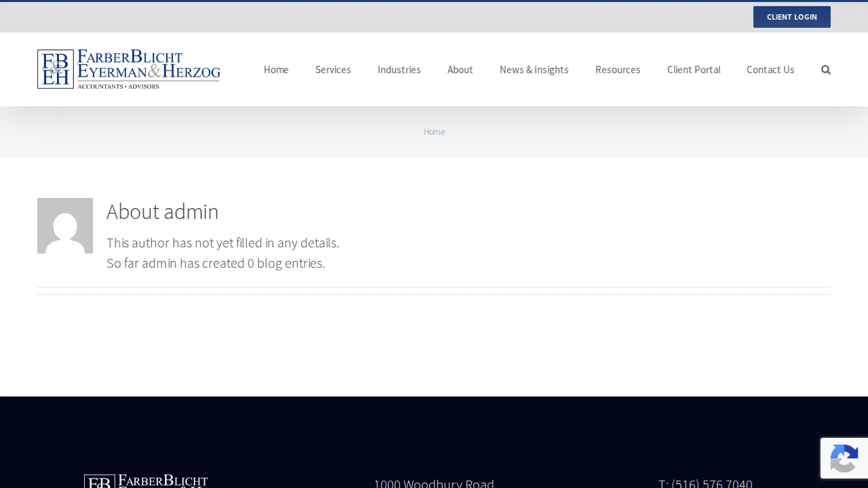Click the admin author avatar placeholder

pyautogui.click(x=65, y=226)
